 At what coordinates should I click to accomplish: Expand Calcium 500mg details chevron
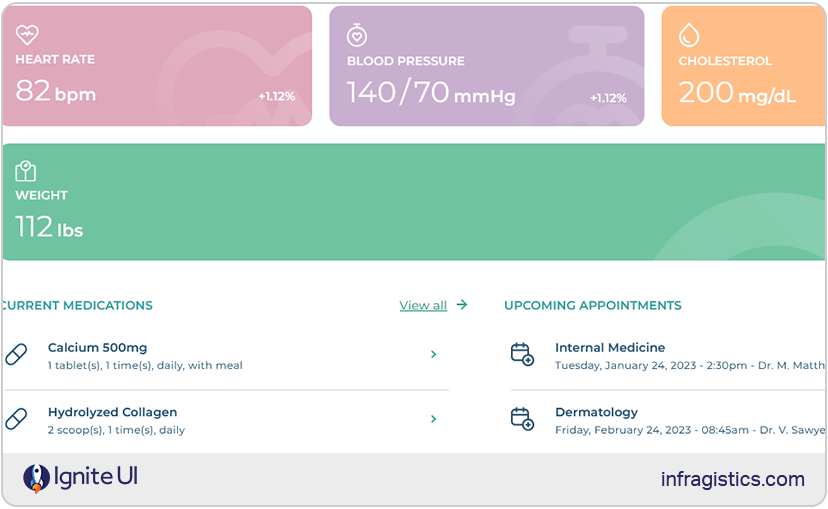(433, 354)
